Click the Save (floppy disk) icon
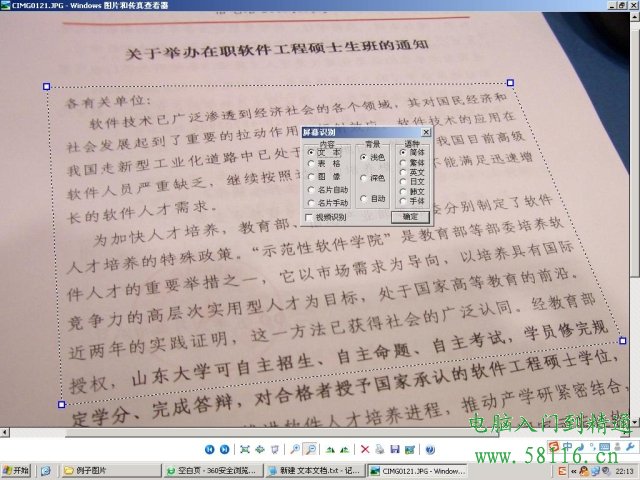The image size is (640, 480). [x=395, y=450]
